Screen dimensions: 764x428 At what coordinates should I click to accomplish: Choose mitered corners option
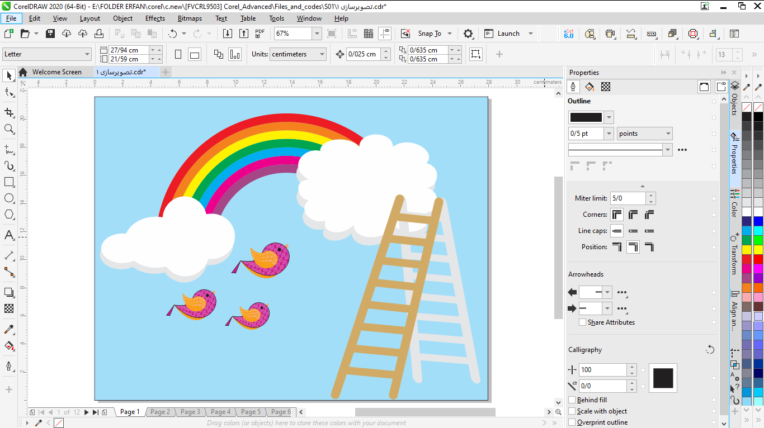point(617,214)
